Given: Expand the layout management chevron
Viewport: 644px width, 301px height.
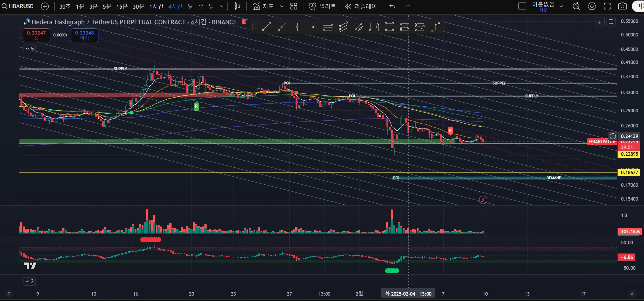Looking at the screenshot, I should (561, 6).
